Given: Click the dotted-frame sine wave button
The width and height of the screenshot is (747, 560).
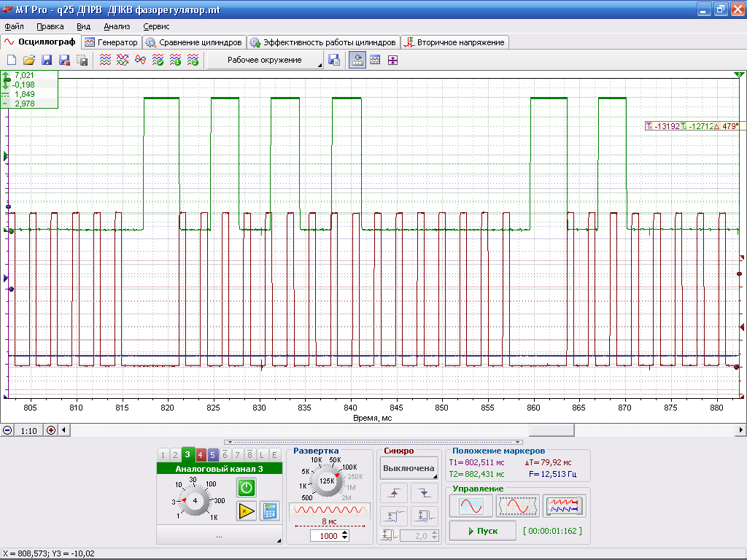Looking at the screenshot, I should pos(517,506).
